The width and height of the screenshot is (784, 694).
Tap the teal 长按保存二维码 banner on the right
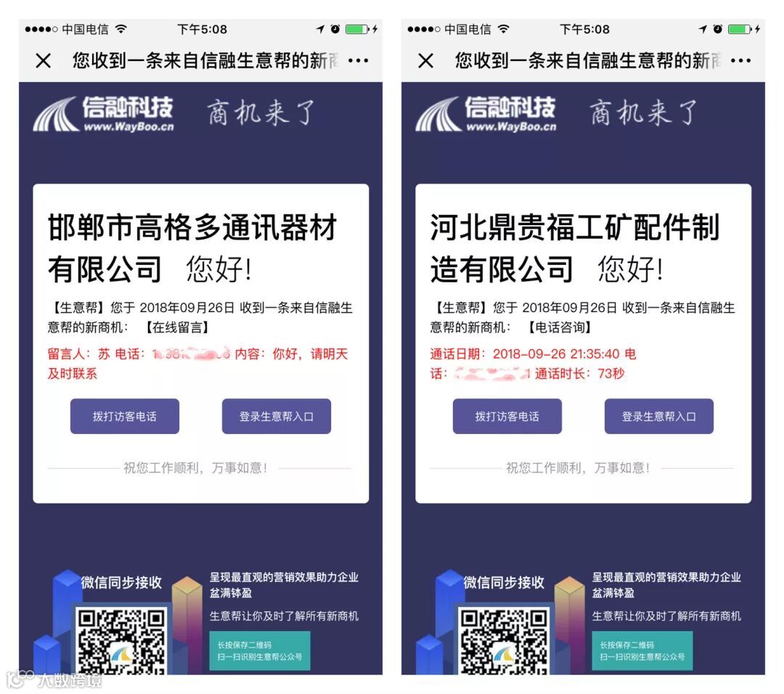(642, 651)
